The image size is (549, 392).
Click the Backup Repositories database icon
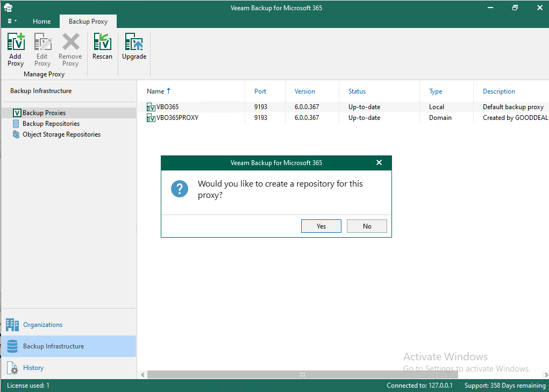[x=16, y=124]
